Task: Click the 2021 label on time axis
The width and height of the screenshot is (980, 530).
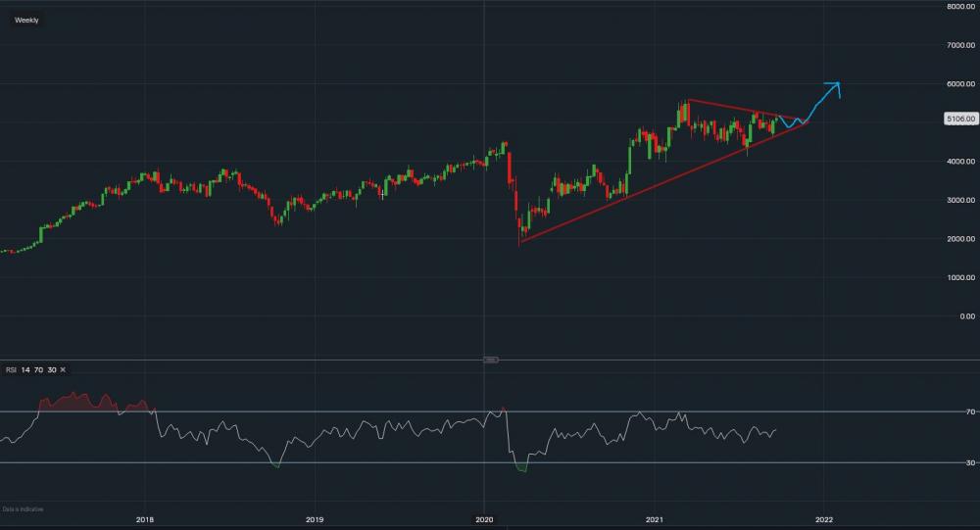Action: (x=655, y=519)
